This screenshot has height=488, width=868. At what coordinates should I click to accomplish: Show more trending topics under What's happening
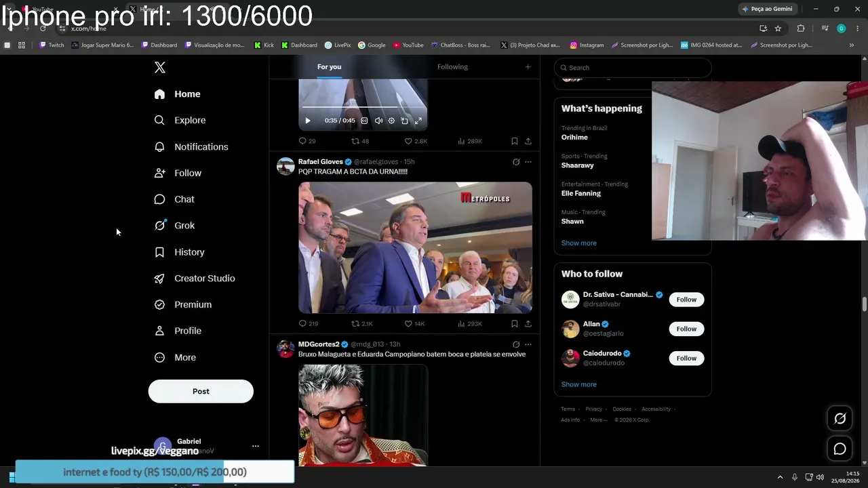[x=579, y=243]
